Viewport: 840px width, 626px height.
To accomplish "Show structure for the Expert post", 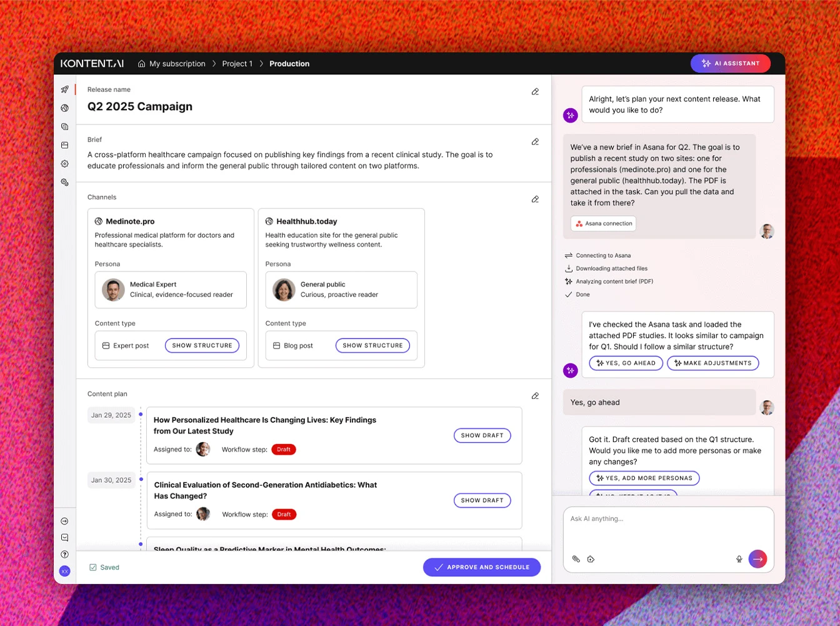I will (x=202, y=345).
